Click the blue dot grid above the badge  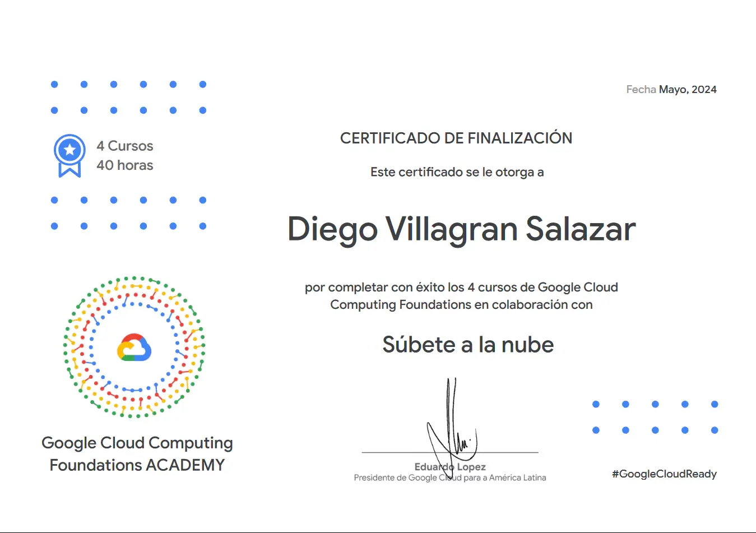(128, 98)
